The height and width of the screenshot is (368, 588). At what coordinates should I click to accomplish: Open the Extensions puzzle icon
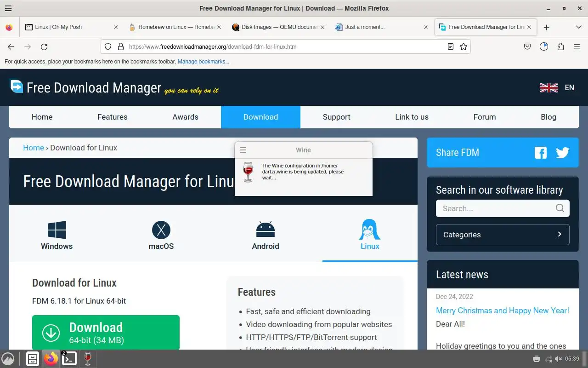[560, 46]
